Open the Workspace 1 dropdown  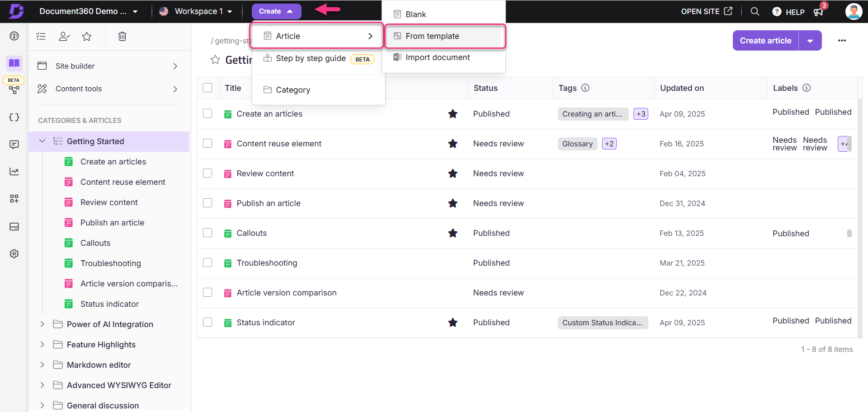point(196,11)
